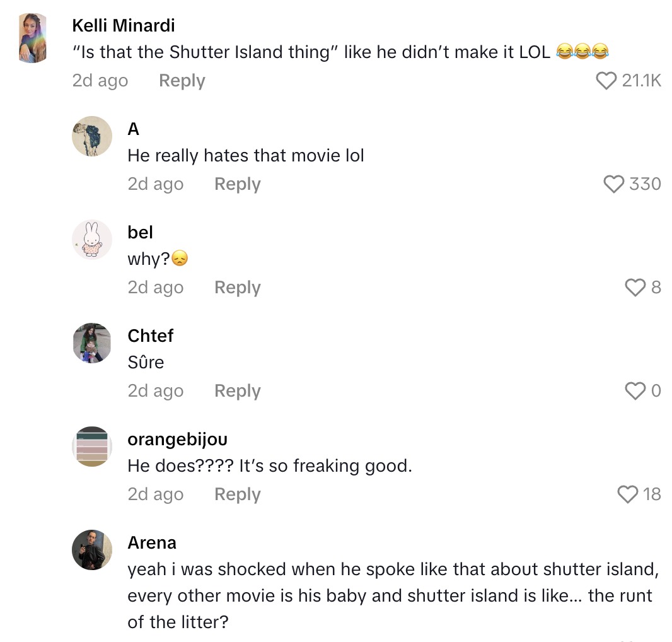672x642 pixels.
Task: Open Kelli Minardi's profile picture
Action: click(x=32, y=35)
